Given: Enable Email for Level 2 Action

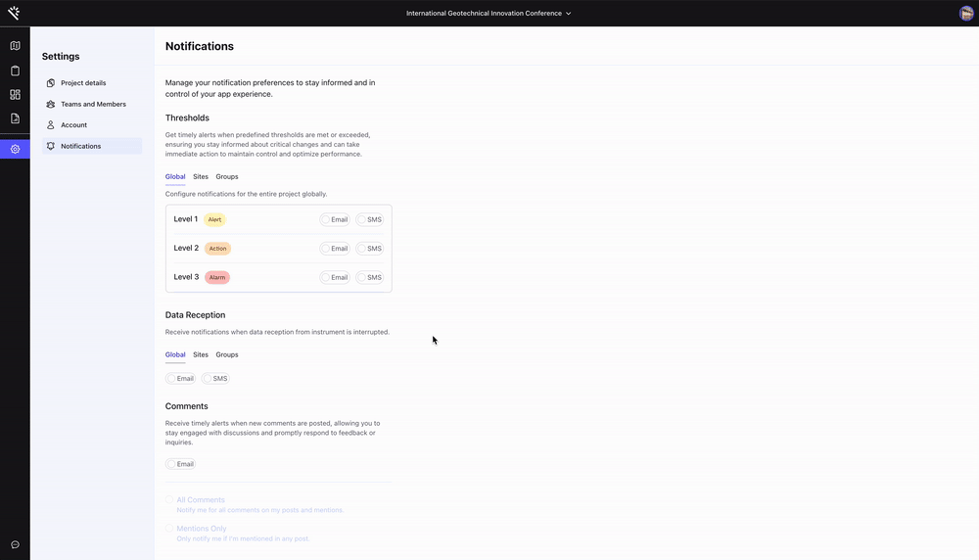Looking at the screenshot, I should click(x=335, y=249).
